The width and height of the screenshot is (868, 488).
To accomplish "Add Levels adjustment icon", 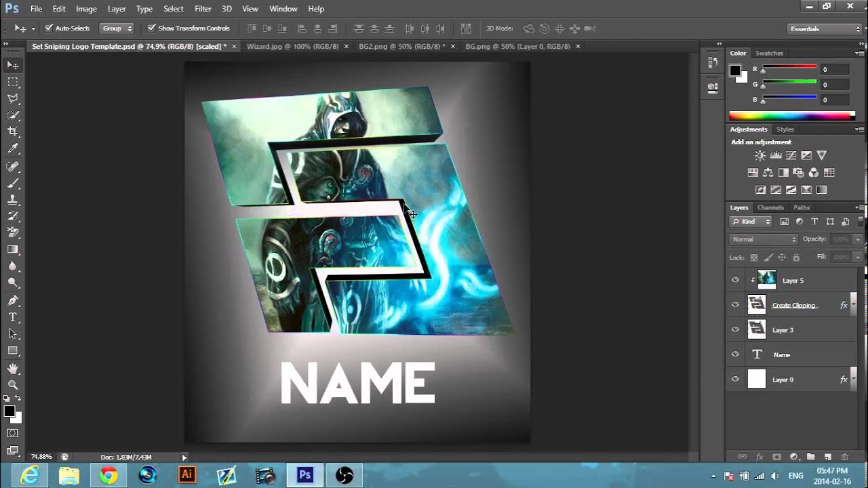I will tap(776, 156).
